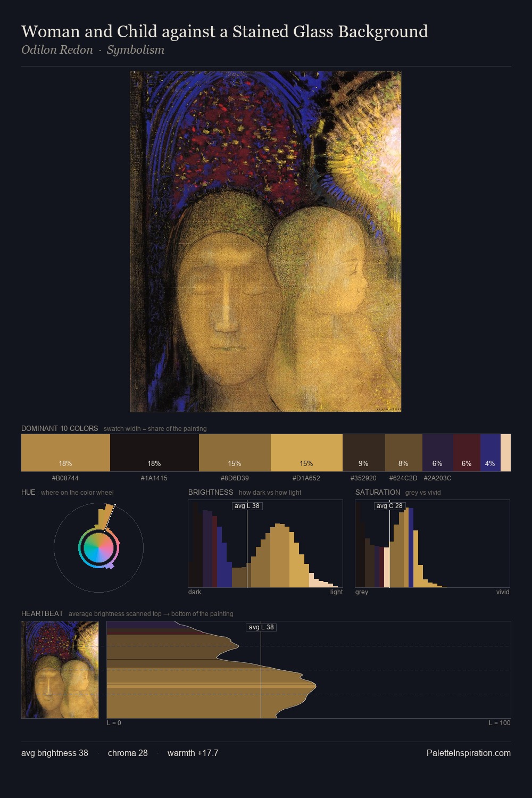Click the 'dark' axis label
Viewport: 532px width, 798px height.
point(195,592)
